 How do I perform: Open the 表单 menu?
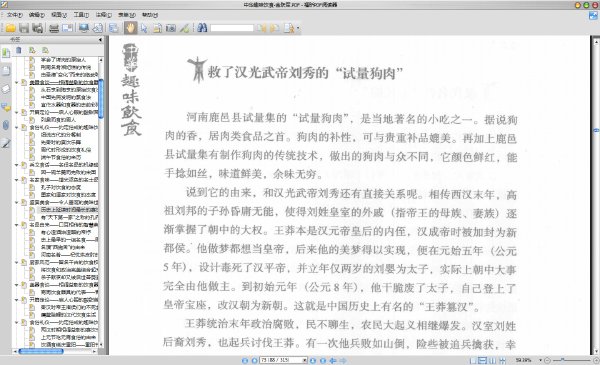pyautogui.click(x=127, y=15)
